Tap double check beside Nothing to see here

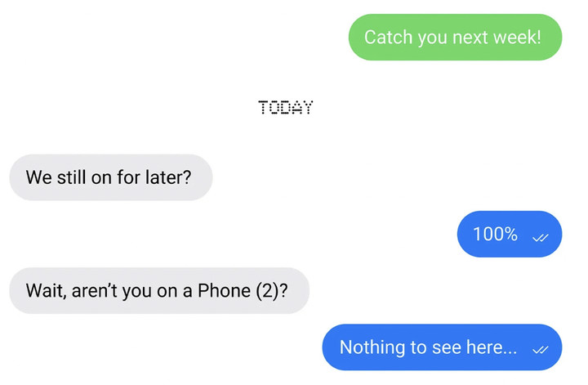point(540,350)
